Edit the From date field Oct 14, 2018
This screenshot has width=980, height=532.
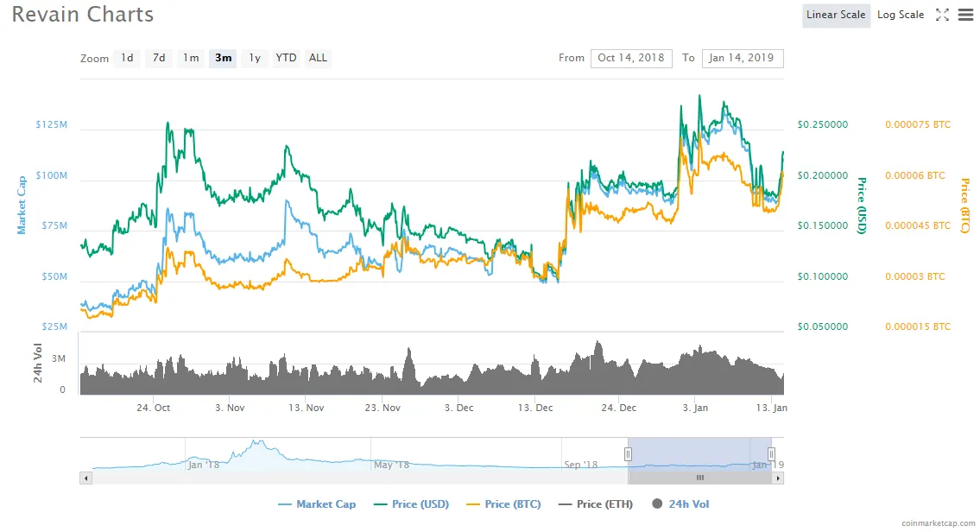point(631,58)
